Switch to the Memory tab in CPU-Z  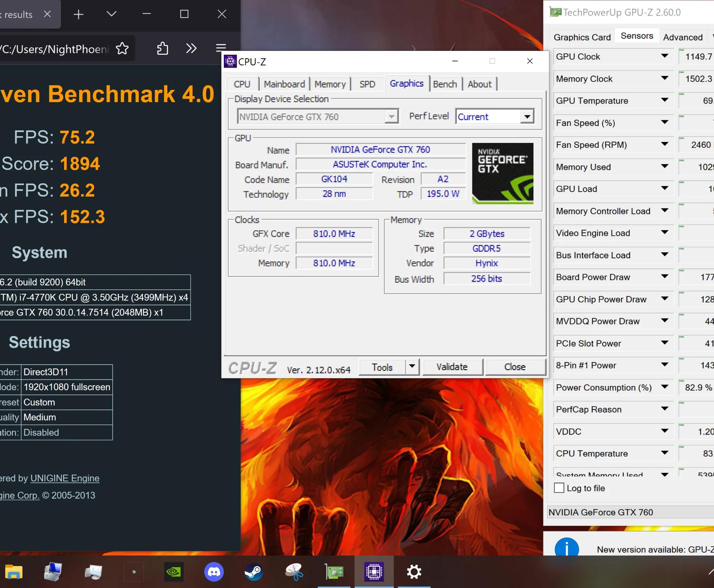[330, 84]
